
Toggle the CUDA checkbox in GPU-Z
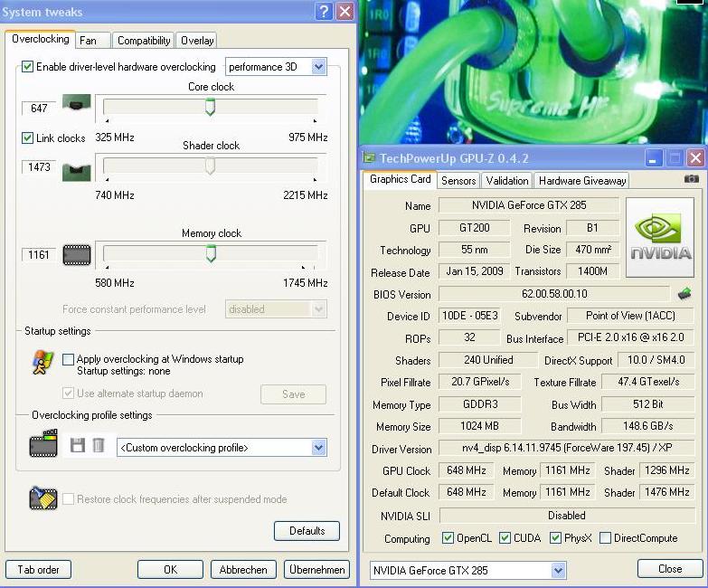[x=505, y=538]
